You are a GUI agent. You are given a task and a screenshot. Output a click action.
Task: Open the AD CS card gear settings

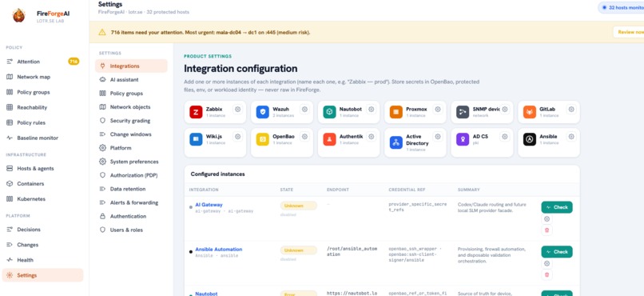coord(505,137)
